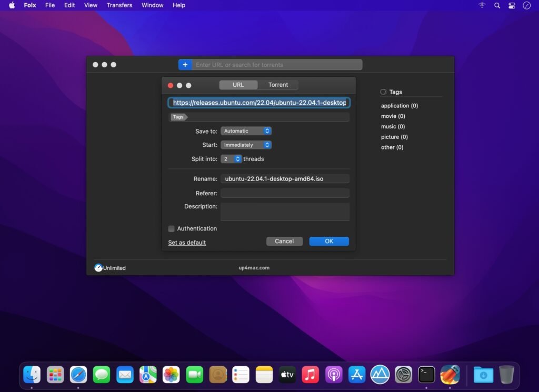Launch Safari from the Dock
Screen dimensions: 539x392
(78, 375)
